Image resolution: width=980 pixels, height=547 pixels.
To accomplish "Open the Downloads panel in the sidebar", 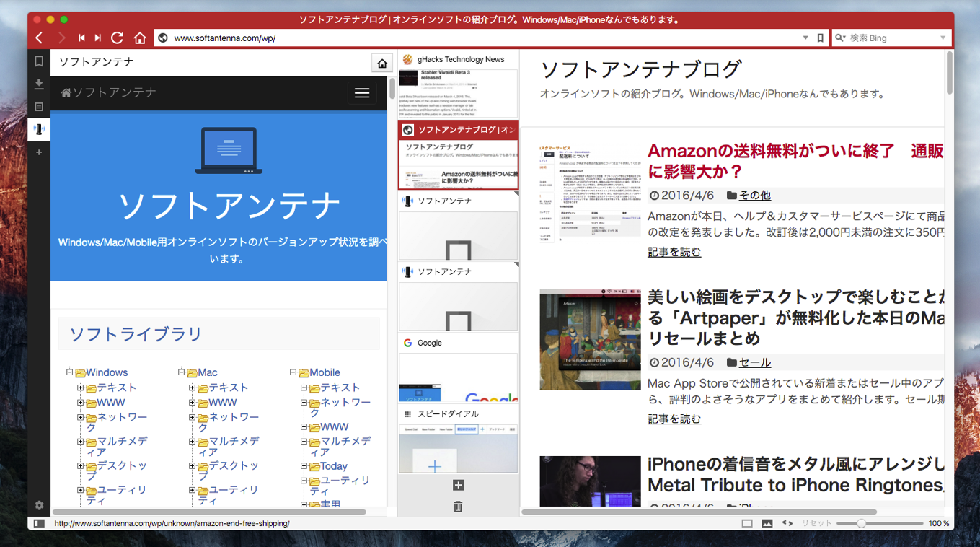I will coord(39,84).
